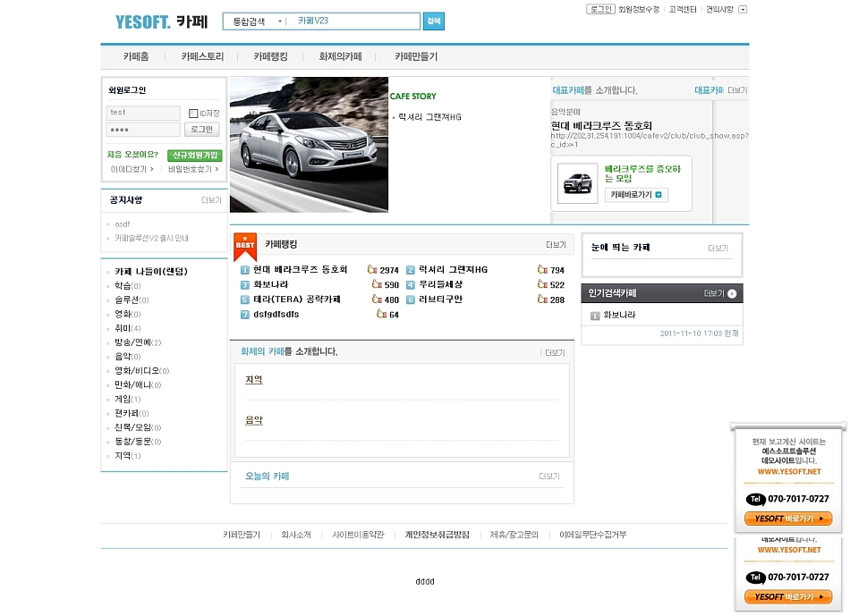Click the ID field containing test
Viewport: 850px width, 616px height.
click(x=143, y=113)
